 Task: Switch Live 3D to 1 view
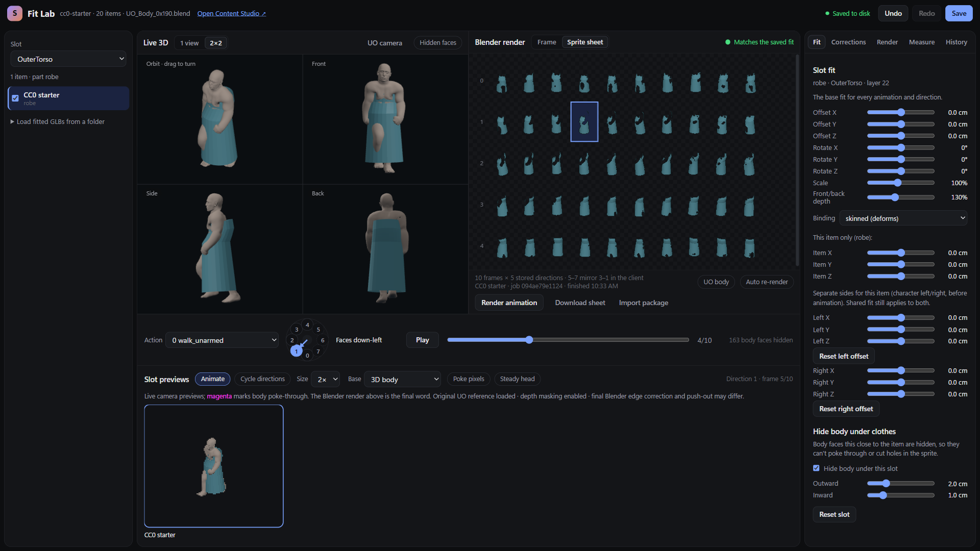pyautogui.click(x=189, y=43)
